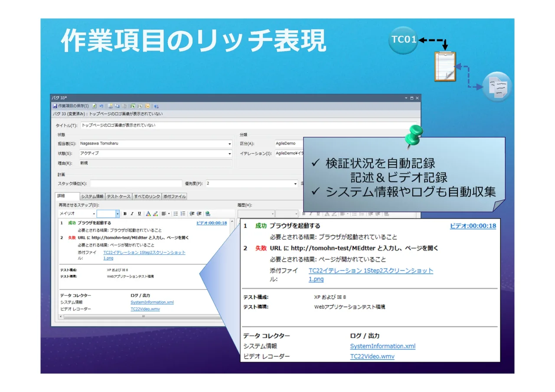Click the refresh work item icon
This screenshot has height=392, width=555.
94,106
